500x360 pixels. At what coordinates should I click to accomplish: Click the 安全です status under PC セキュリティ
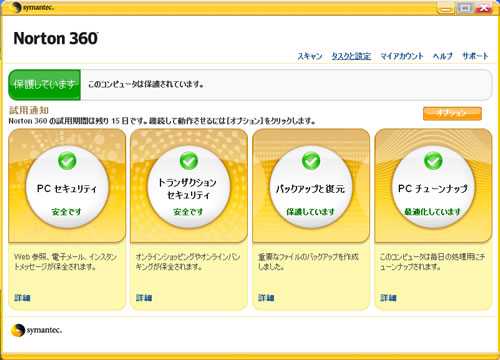(67, 212)
